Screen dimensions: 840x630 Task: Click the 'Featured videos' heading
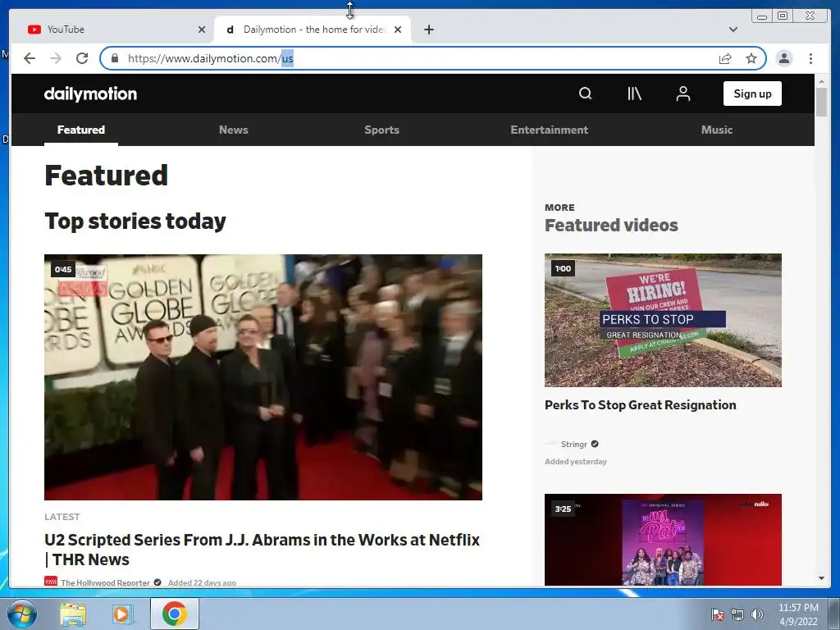[x=611, y=225]
